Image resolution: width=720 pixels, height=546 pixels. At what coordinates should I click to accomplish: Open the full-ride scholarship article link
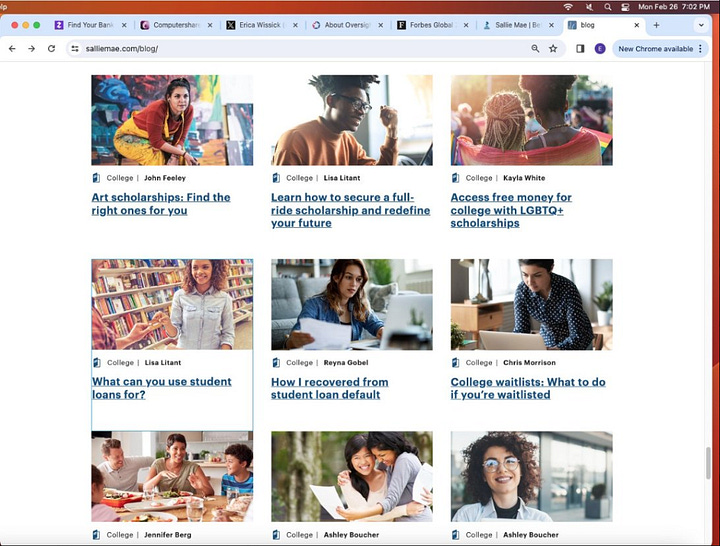coord(350,210)
